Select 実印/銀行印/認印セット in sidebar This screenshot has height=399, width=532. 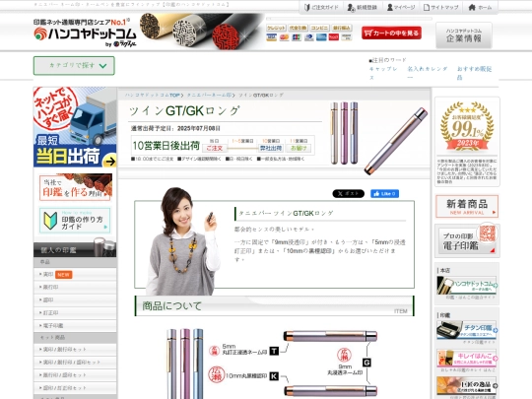(75, 362)
